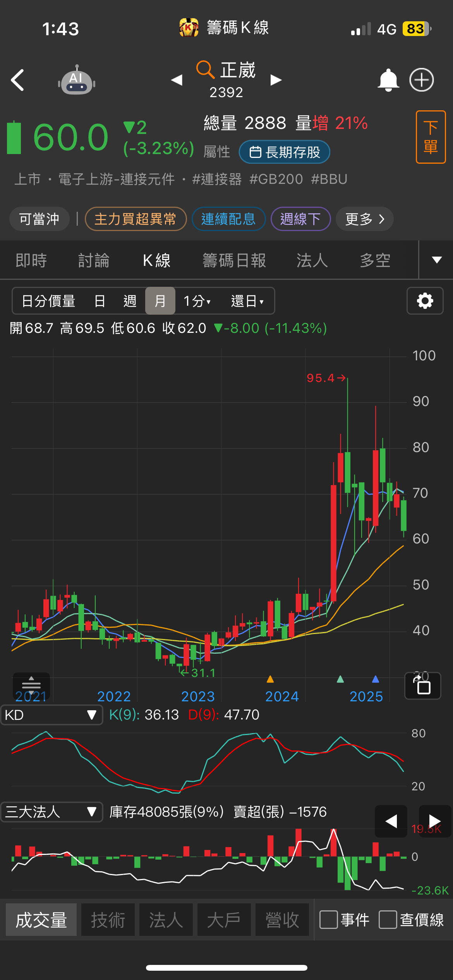Tap the 籌碼K線 app logo
The image size is (453, 980).
click(189, 28)
